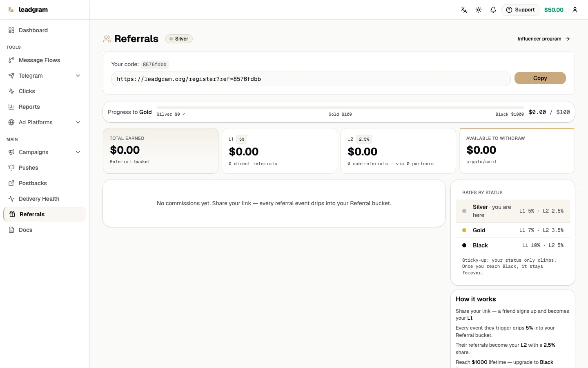Click the Docs file icon

click(11, 230)
